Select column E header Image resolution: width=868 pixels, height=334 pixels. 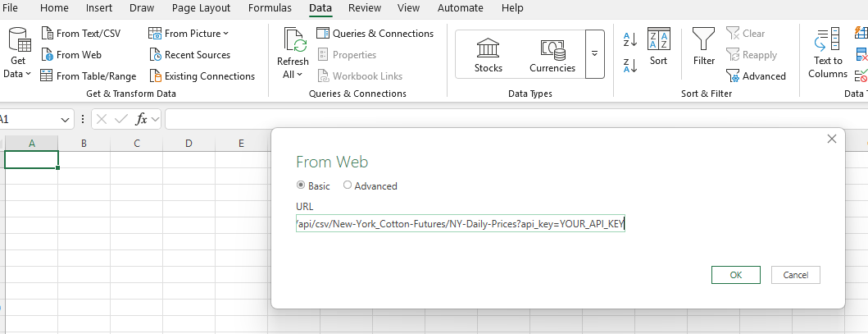241,143
